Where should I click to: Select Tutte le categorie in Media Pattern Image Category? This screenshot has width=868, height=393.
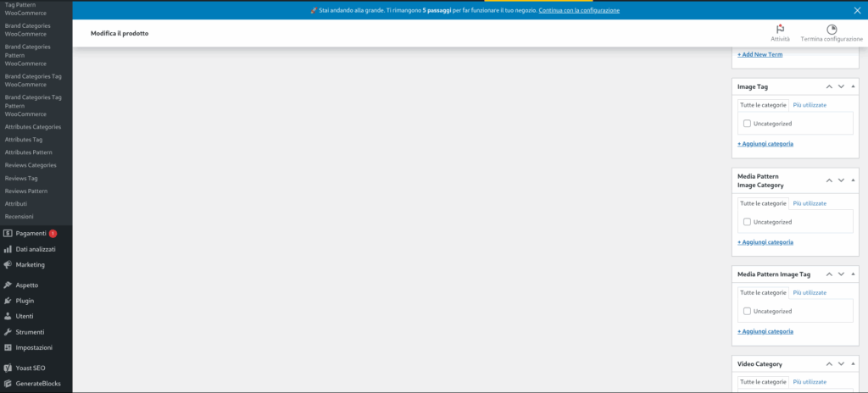(x=763, y=203)
